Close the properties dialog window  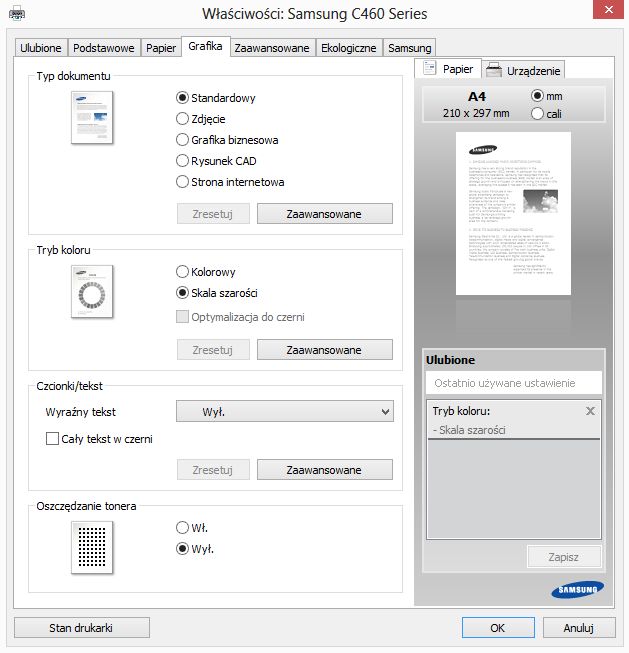(609, 9)
